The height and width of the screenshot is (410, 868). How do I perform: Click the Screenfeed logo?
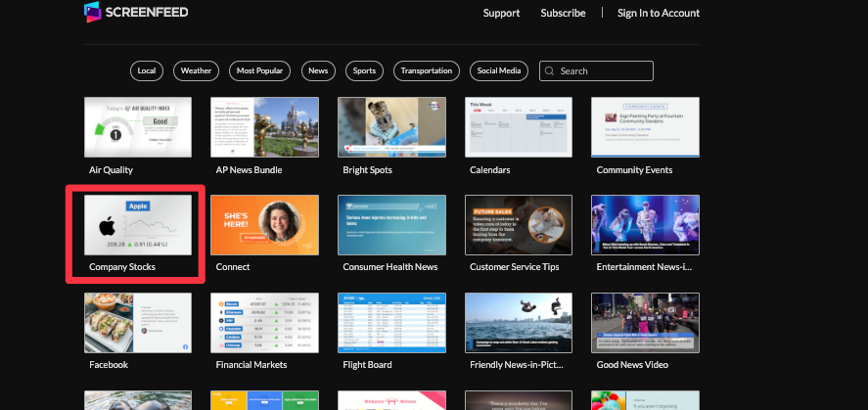tap(136, 12)
